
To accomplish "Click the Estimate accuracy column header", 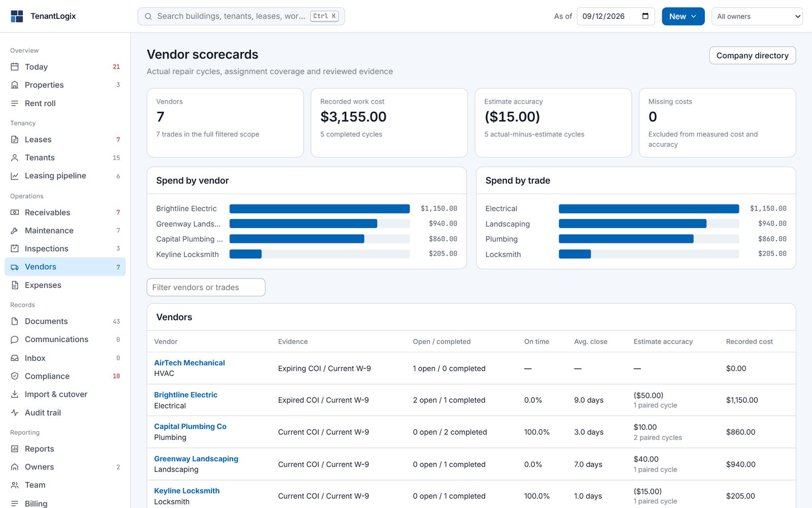I will (x=663, y=341).
